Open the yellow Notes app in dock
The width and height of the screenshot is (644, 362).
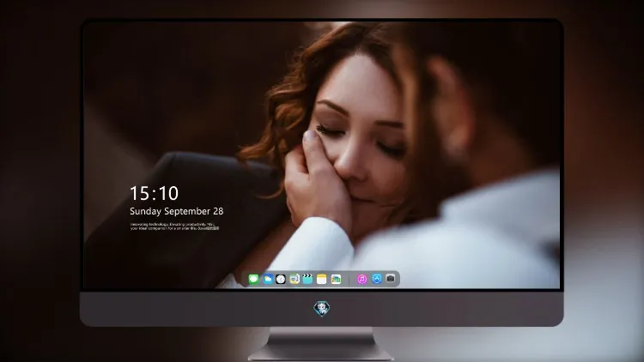click(x=322, y=279)
